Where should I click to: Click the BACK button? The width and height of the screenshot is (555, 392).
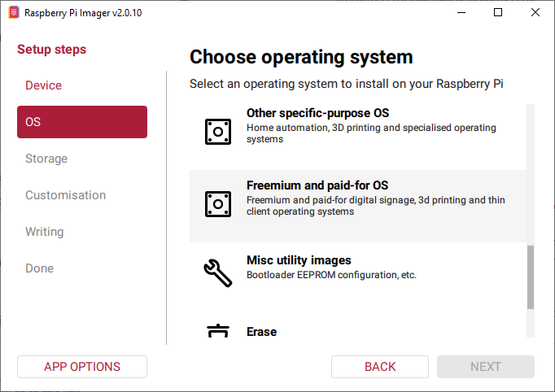[x=380, y=367]
